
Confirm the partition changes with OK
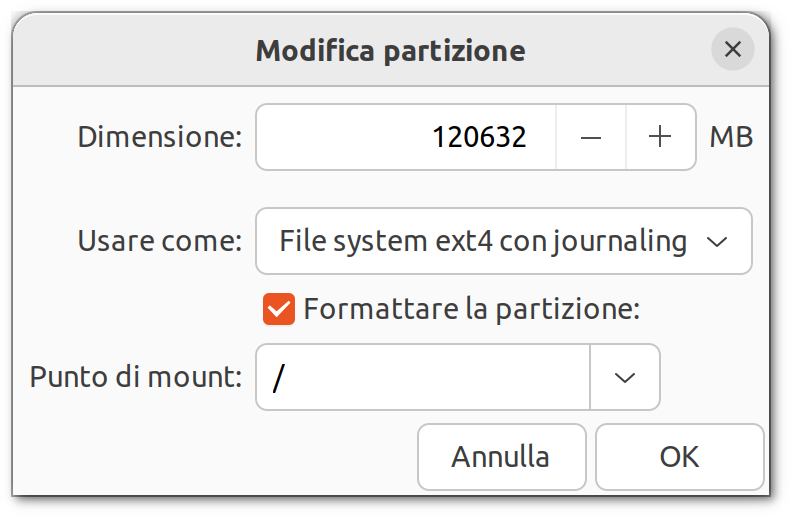pos(679,457)
